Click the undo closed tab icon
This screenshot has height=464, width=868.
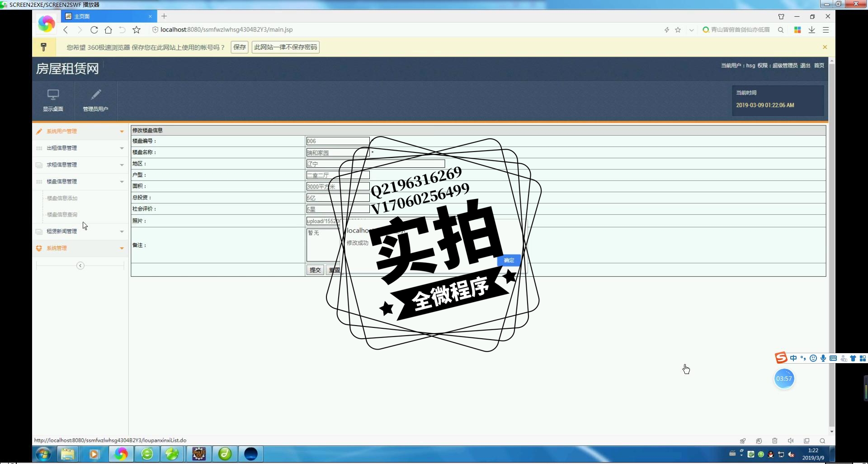click(x=122, y=30)
